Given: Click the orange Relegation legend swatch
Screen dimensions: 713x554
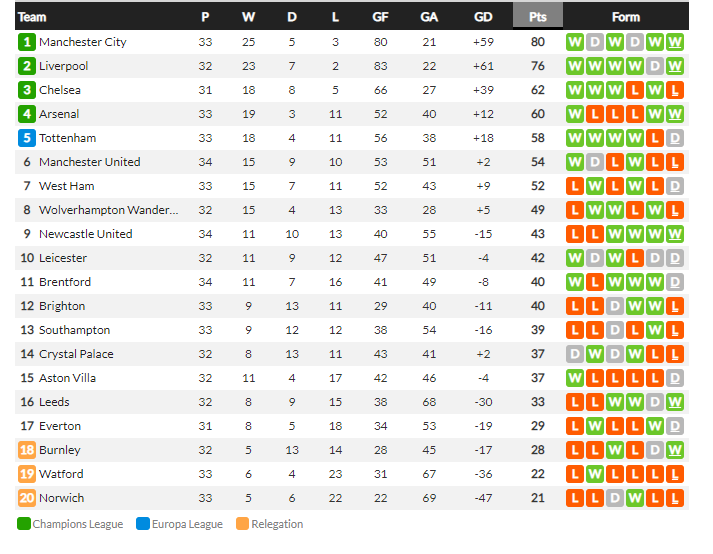Looking at the screenshot, I should (x=242, y=524).
